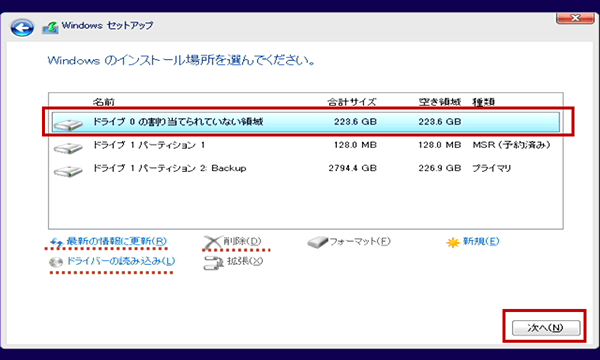Click the Windows Setup title icon

tap(50, 27)
